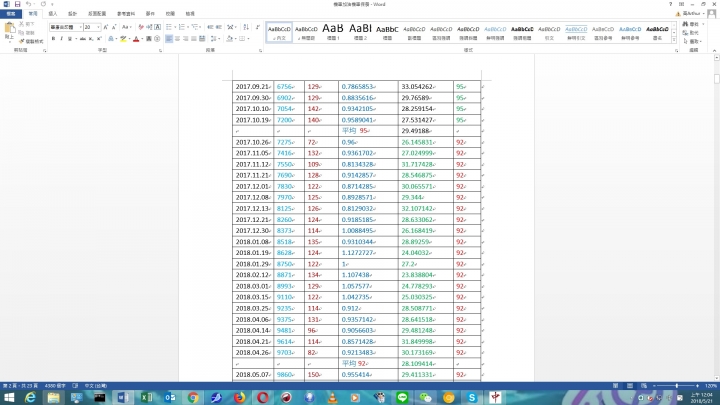Apply subscript formatting
Image resolution: width=720 pixels, height=405 pixels.
pos(91,39)
